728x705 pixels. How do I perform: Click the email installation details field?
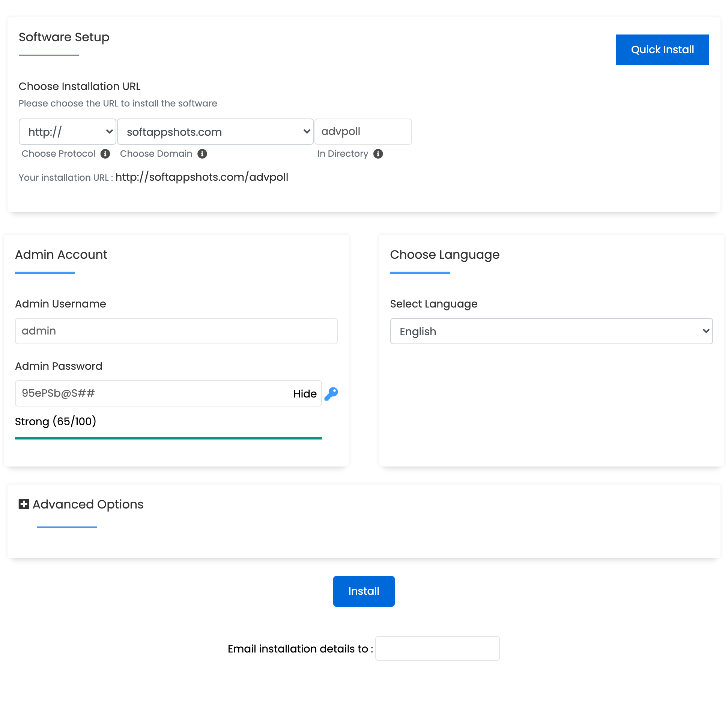pyautogui.click(x=437, y=648)
